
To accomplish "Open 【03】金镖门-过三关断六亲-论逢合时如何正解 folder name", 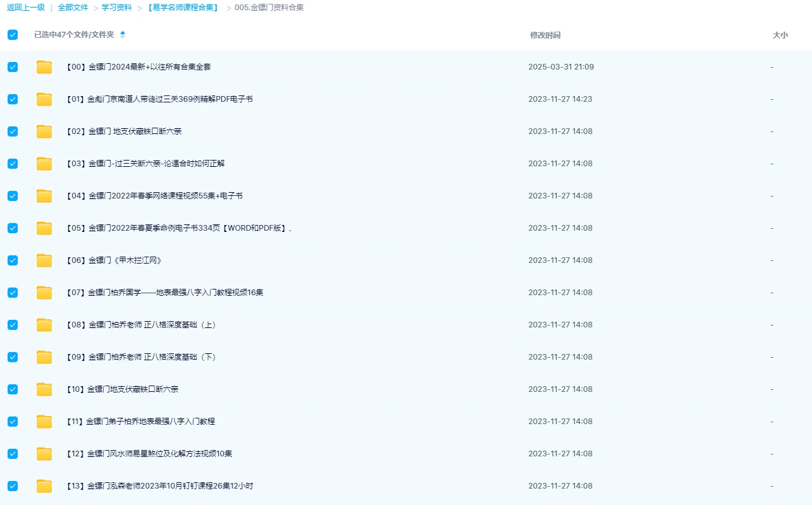I will (145, 164).
